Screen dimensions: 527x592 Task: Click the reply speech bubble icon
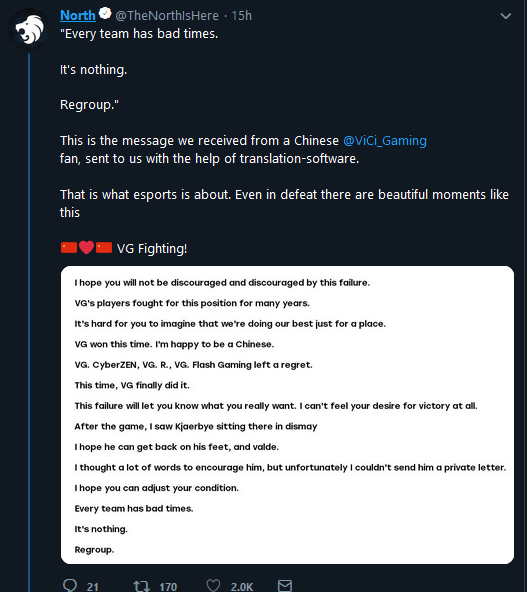coord(70,585)
